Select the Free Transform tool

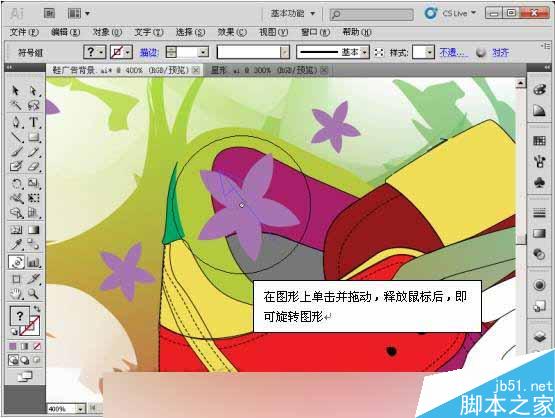(33, 198)
